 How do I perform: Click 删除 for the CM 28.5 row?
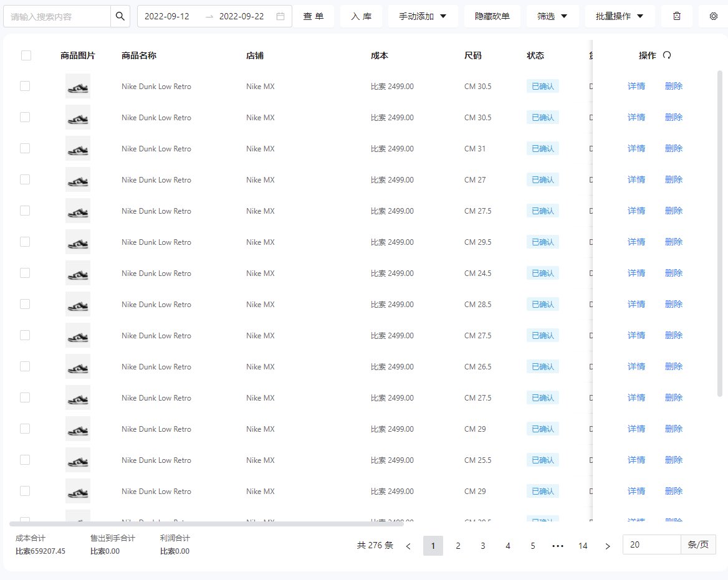[674, 305]
